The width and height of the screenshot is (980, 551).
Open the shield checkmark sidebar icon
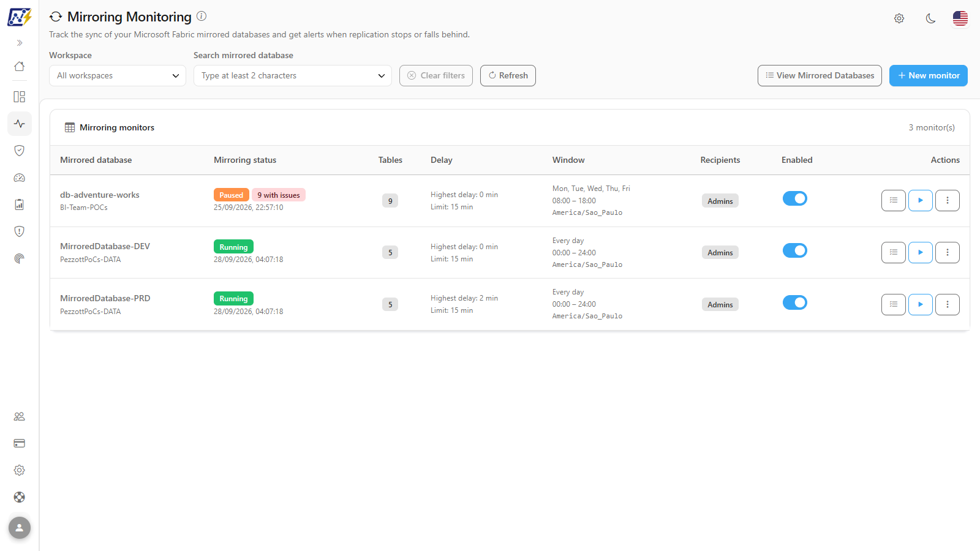pos(20,151)
